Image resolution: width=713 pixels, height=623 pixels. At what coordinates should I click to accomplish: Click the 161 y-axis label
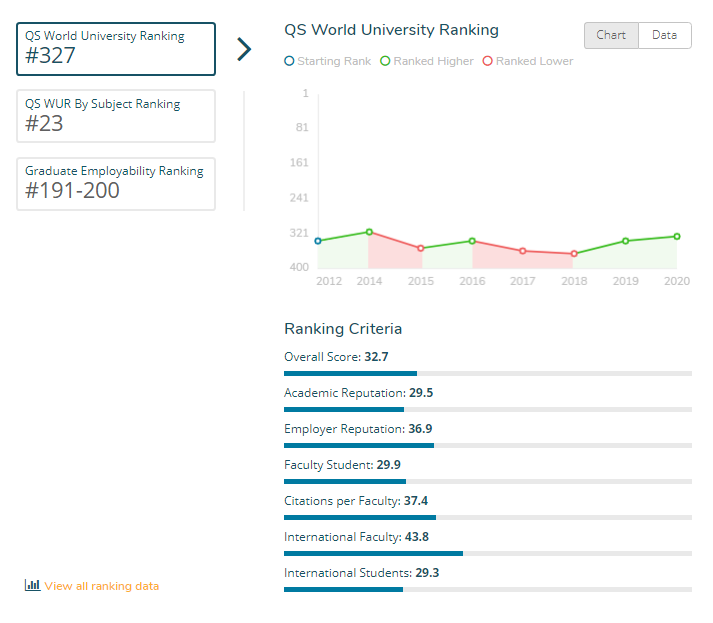[299, 162]
